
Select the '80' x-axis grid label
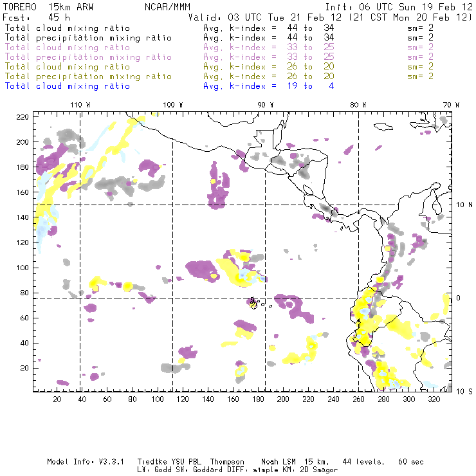[133, 399]
